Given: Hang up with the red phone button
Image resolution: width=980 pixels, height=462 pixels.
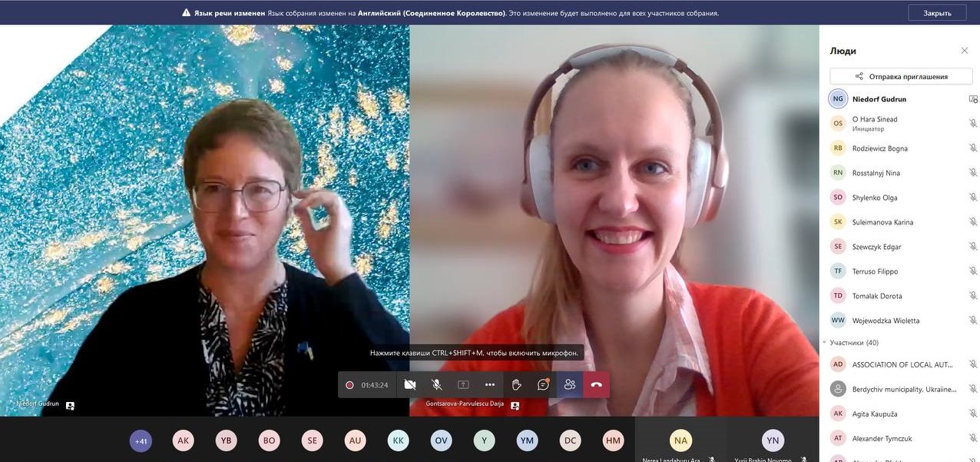Looking at the screenshot, I should coord(597,384).
